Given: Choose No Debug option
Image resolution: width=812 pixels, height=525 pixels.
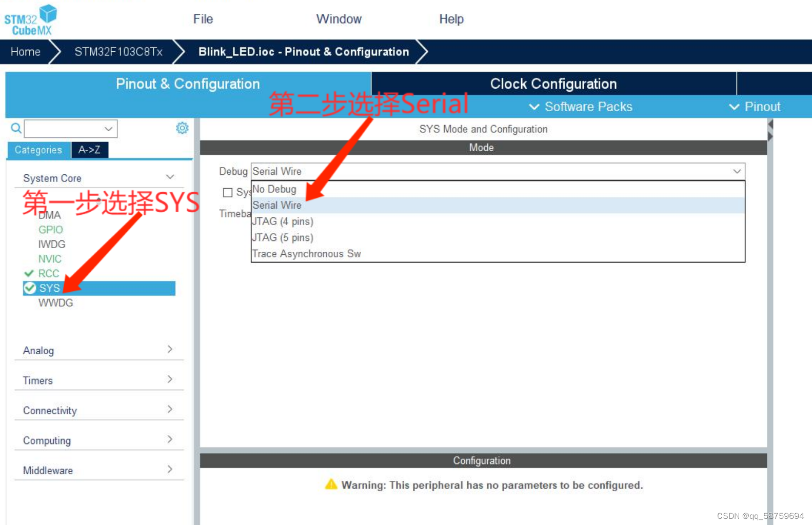Looking at the screenshot, I should (498, 189).
